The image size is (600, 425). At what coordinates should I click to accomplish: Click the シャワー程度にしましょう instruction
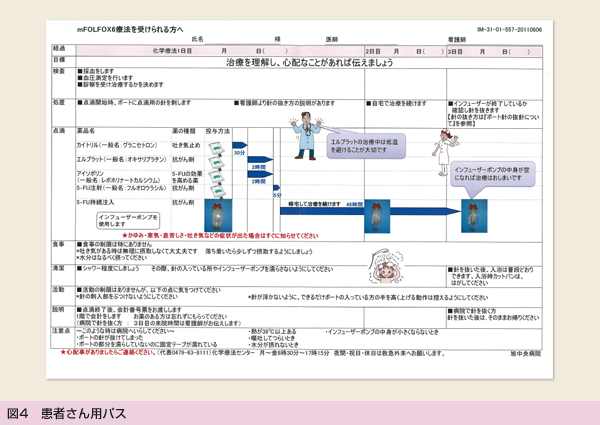coord(108,269)
